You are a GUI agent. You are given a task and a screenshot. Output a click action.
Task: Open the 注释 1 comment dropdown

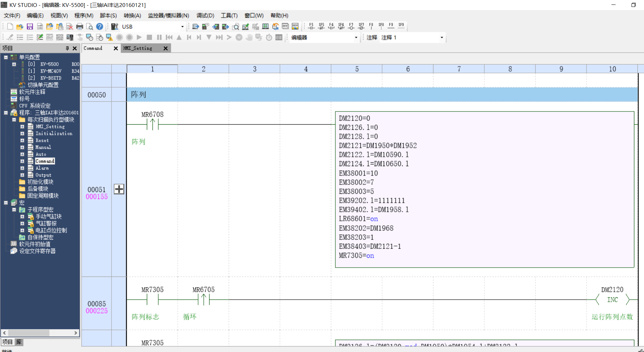coord(441,37)
